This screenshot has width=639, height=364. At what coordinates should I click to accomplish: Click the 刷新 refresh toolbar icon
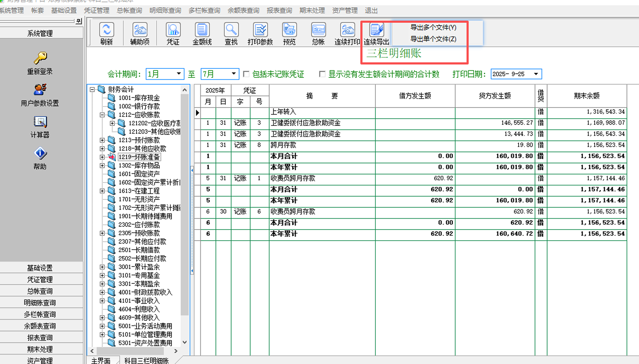106,30
